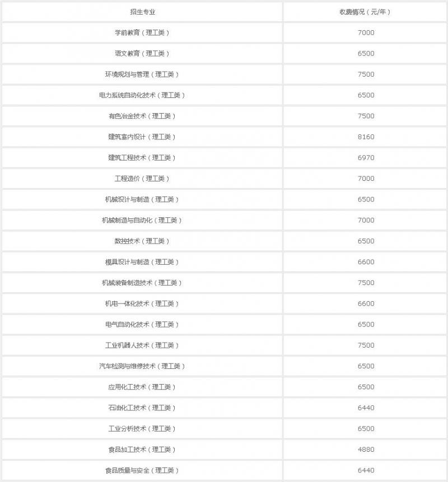This screenshot has width=448, height=482.
Task: Click the 收费情况（元/年） column header
Action: 365,12
